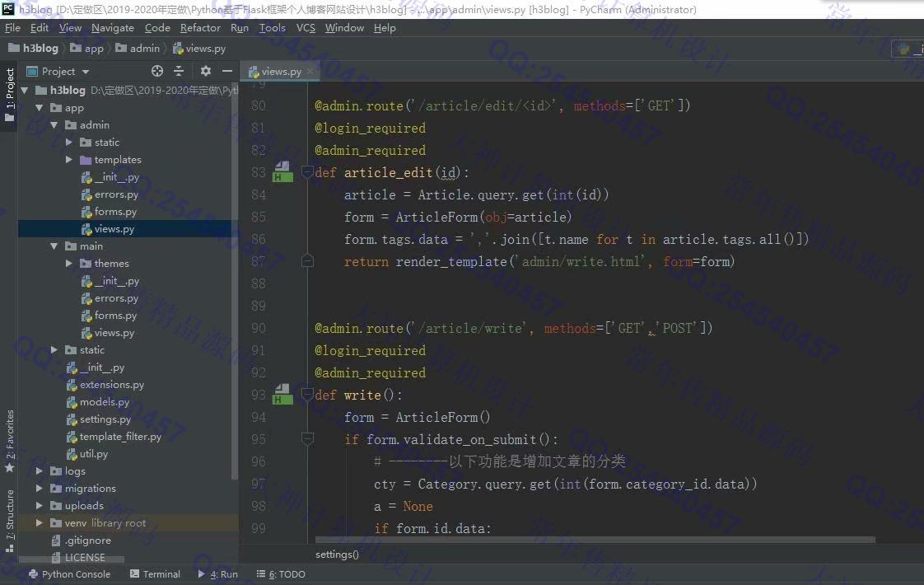
Task: Expand the themes folder arrow
Action: (69, 264)
